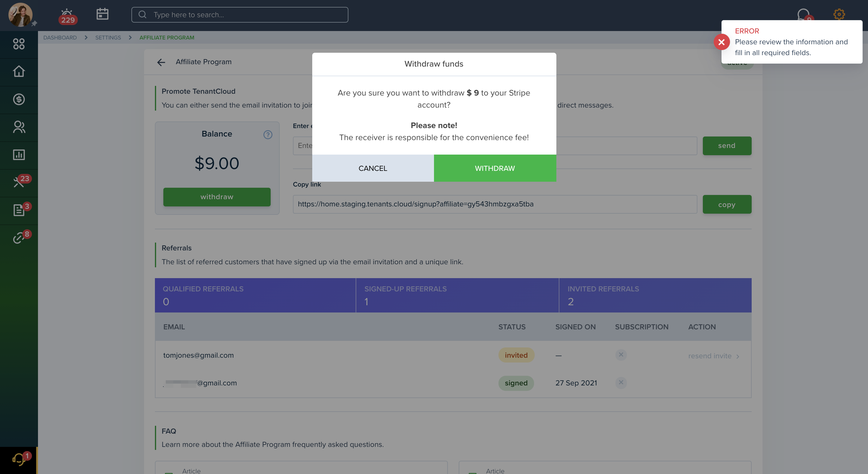Click the signed status badge
The width and height of the screenshot is (868, 474).
(x=516, y=383)
